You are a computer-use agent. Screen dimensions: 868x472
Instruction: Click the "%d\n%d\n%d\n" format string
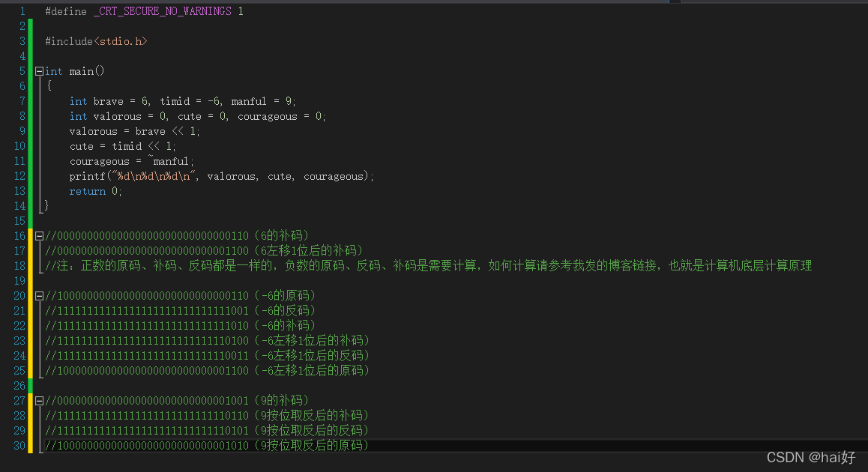(x=154, y=176)
